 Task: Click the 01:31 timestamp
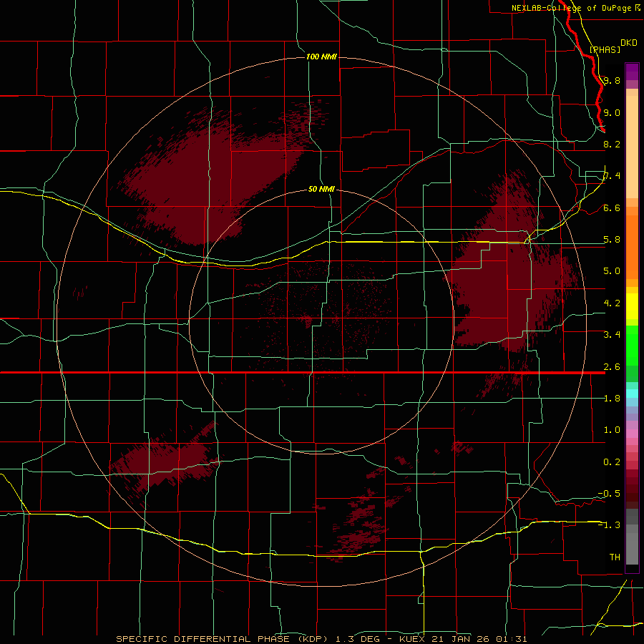[512, 639]
